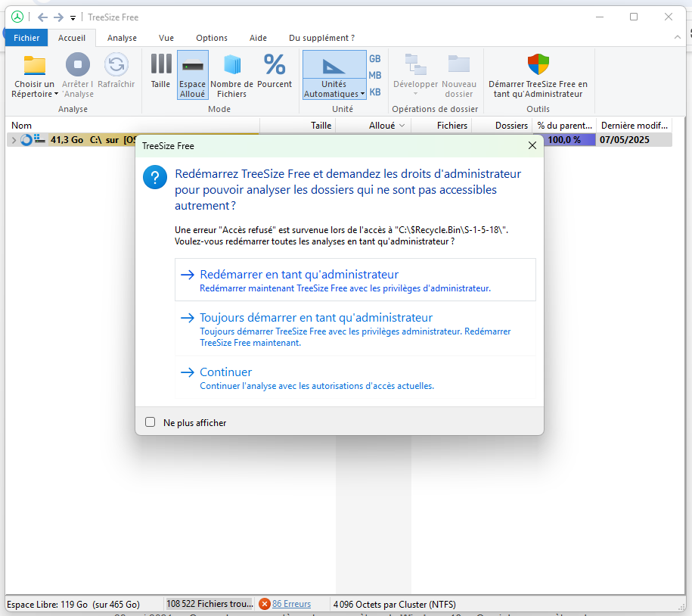Switch to the Options ribbon tab

point(212,38)
